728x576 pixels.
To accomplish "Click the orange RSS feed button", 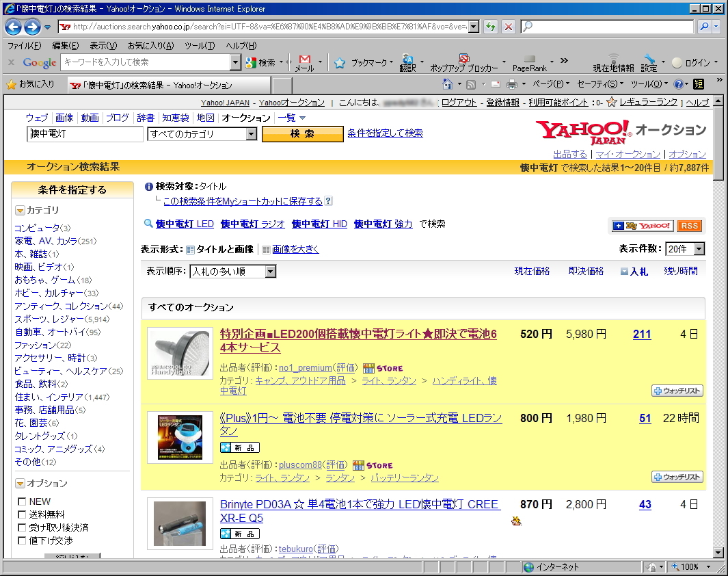I will click(x=690, y=226).
